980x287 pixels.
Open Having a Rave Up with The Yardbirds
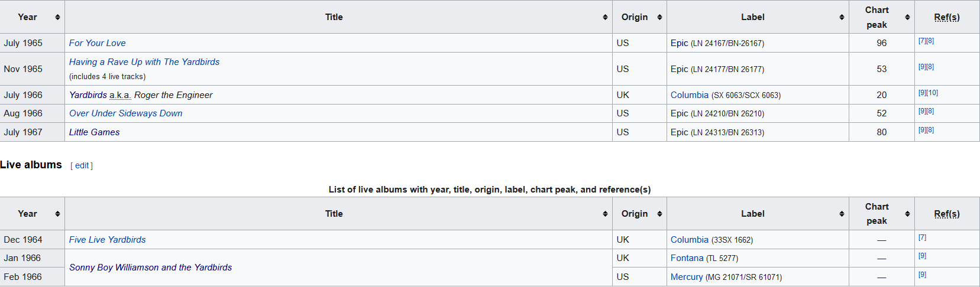click(x=144, y=62)
